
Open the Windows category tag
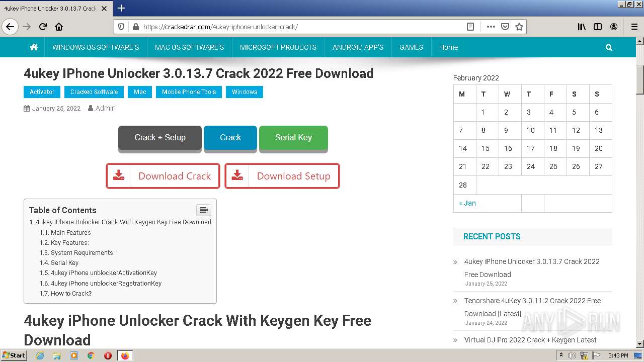(x=245, y=92)
